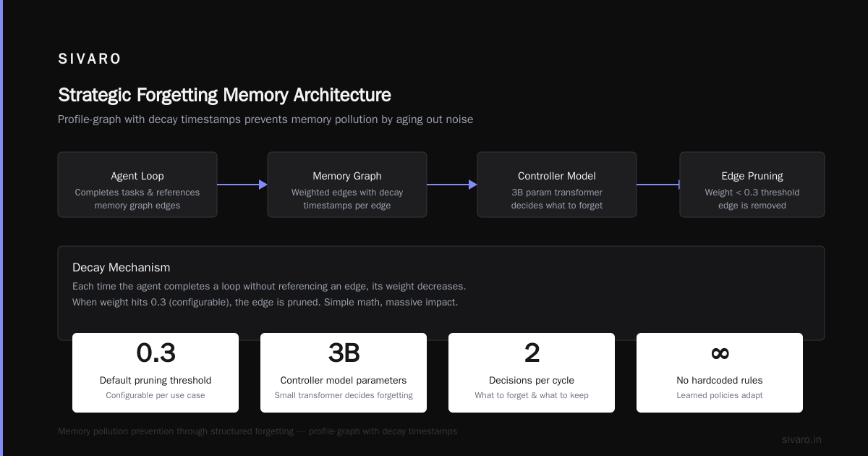The height and width of the screenshot is (456, 868).
Task: Click the large 0.3 stat value
Action: click(x=156, y=353)
